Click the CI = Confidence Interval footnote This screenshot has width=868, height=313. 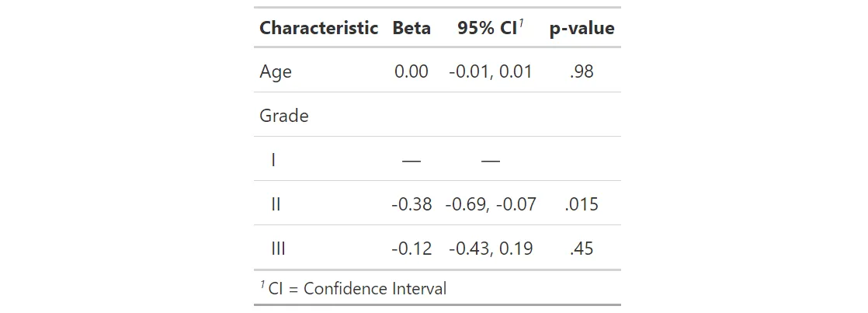pos(354,289)
